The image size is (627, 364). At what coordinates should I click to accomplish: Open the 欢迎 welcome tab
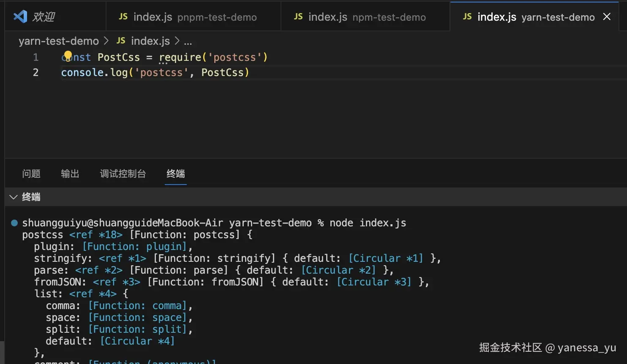coord(55,17)
